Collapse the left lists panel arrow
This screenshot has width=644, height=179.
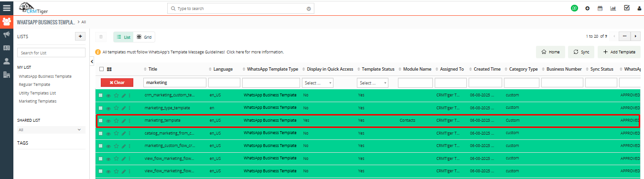(92, 62)
